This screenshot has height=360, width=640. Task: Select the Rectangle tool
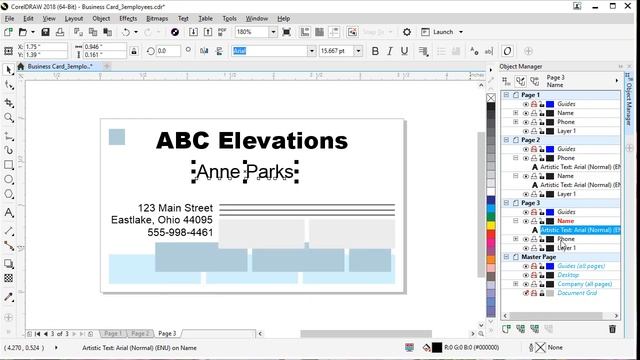pyautogui.click(x=9, y=165)
